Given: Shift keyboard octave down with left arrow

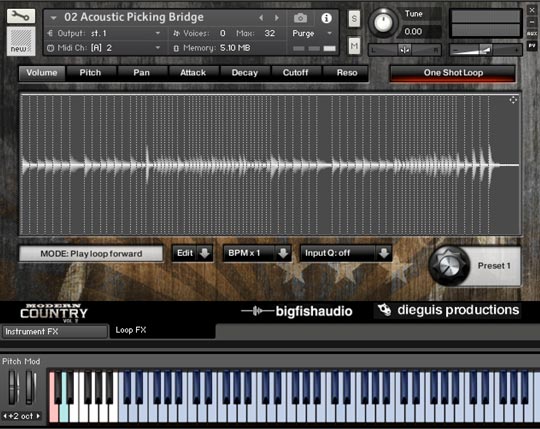Looking at the screenshot, I should [x=5, y=416].
